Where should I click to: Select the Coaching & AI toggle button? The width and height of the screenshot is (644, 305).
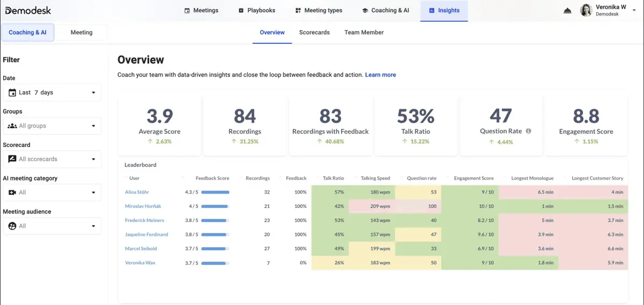pyautogui.click(x=27, y=32)
